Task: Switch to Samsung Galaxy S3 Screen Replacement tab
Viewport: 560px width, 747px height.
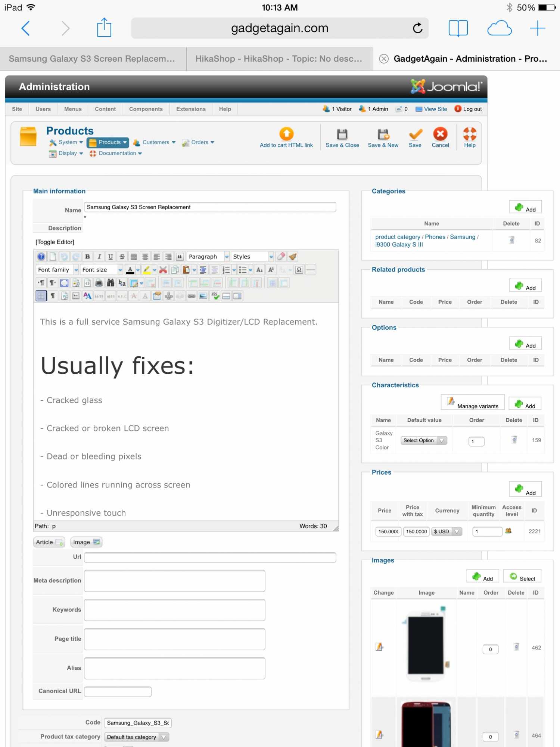Action: 93,59
